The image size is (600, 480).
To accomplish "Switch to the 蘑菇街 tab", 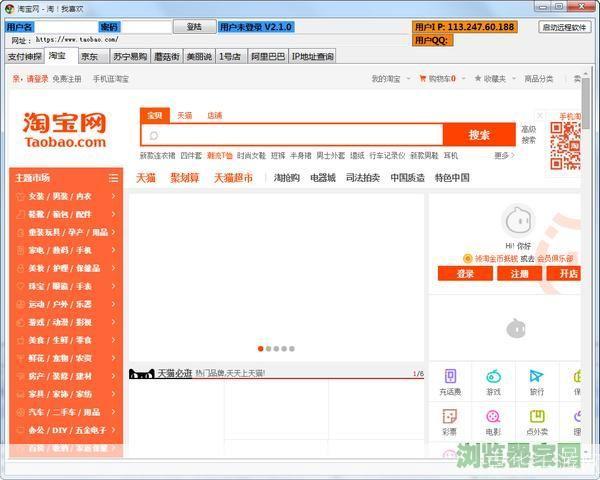I will pyautogui.click(x=167, y=56).
